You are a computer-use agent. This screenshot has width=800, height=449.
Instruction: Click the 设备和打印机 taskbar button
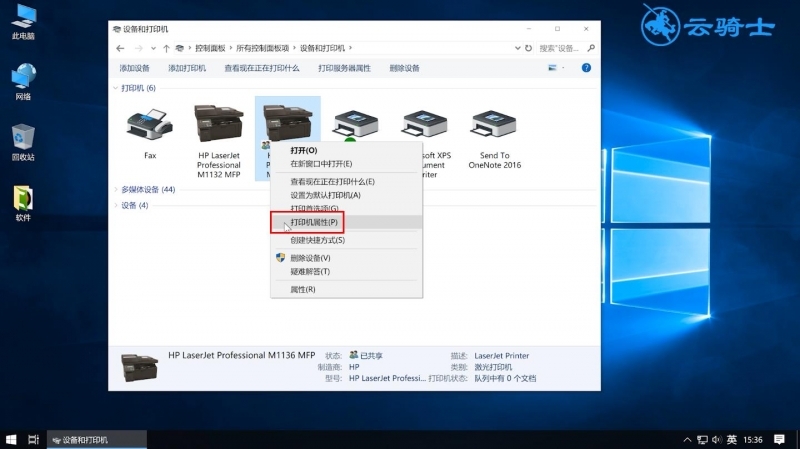click(97, 439)
